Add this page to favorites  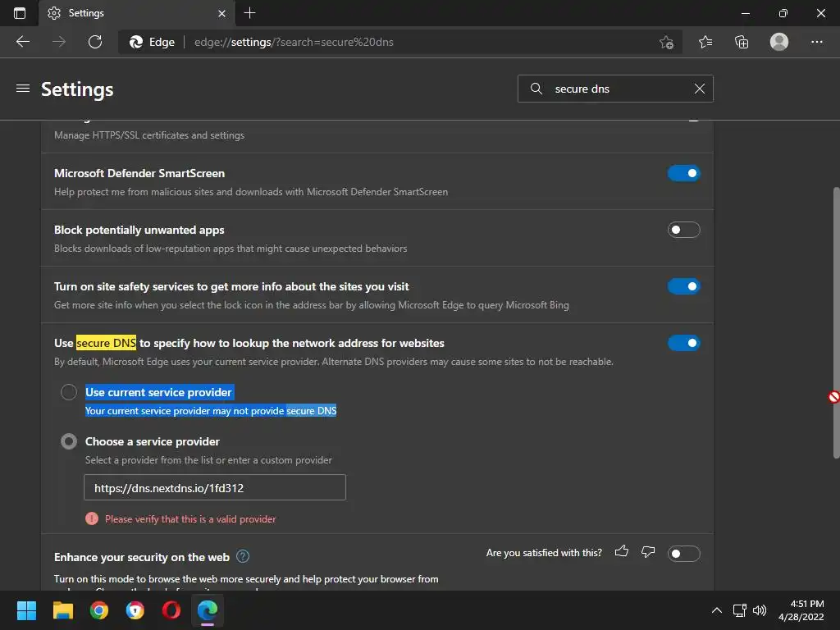coord(666,42)
